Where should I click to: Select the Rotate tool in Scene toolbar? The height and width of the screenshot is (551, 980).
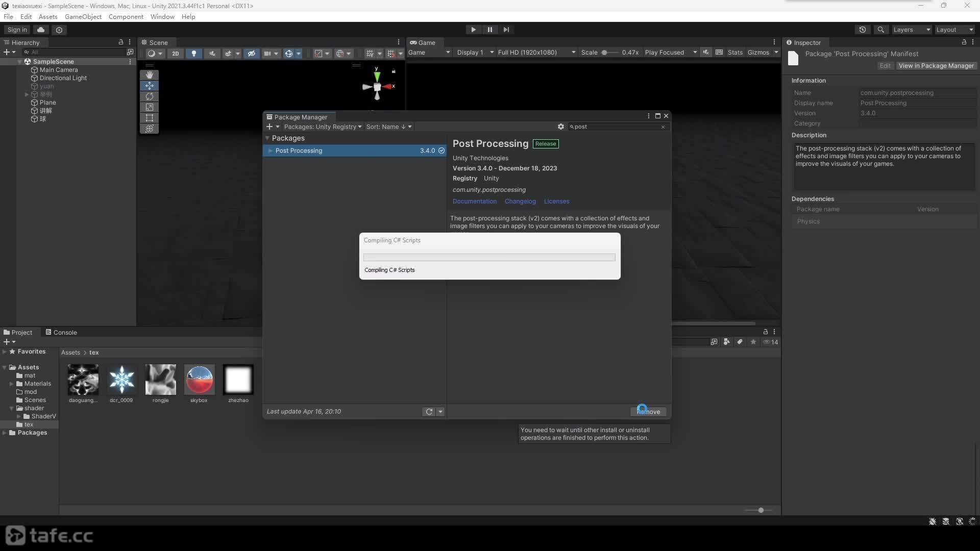point(149,96)
